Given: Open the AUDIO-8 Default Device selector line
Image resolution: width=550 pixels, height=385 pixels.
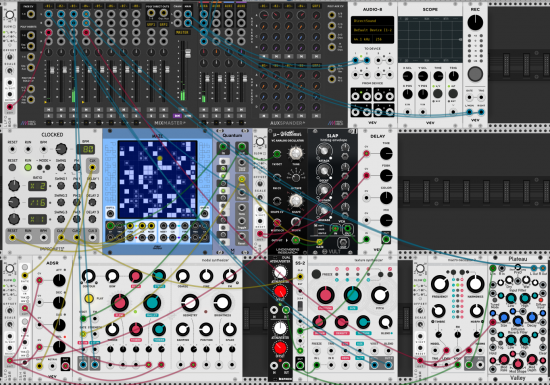Looking at the screenshot, I should (372, 30).
